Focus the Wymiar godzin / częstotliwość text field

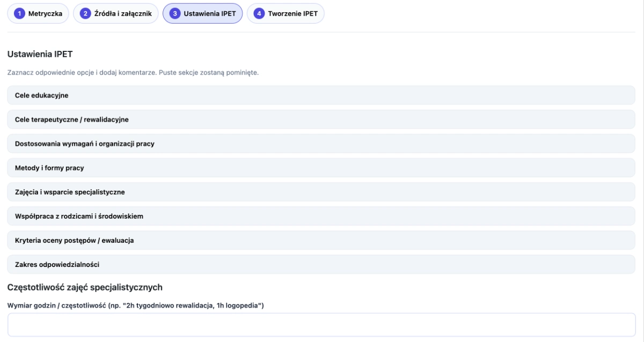coord(321,325)
